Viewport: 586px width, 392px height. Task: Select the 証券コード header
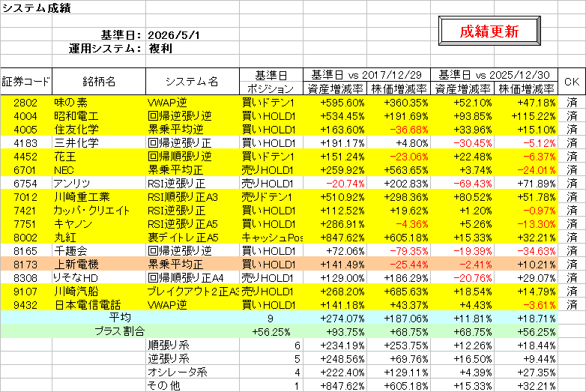pos(26,82)
